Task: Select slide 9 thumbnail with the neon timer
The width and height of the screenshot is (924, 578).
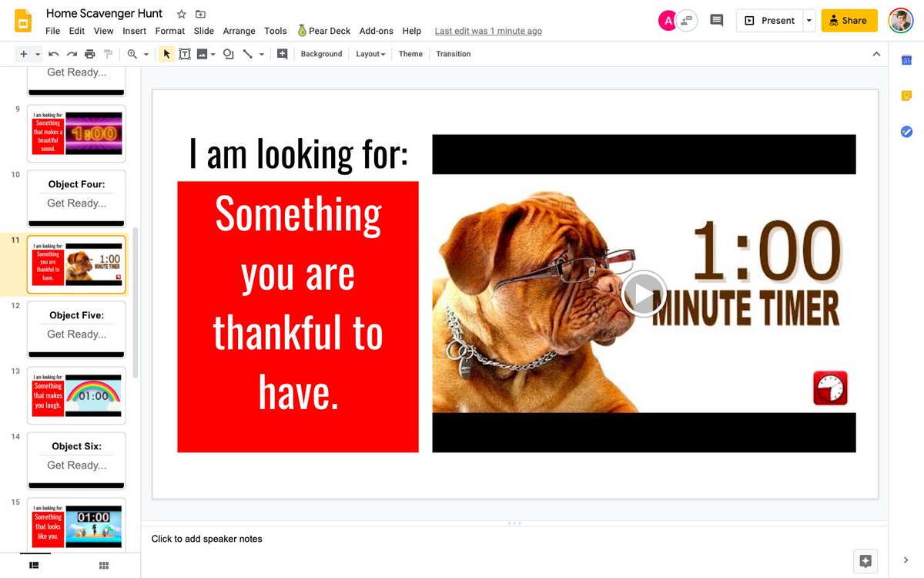Action: [76, 133]
